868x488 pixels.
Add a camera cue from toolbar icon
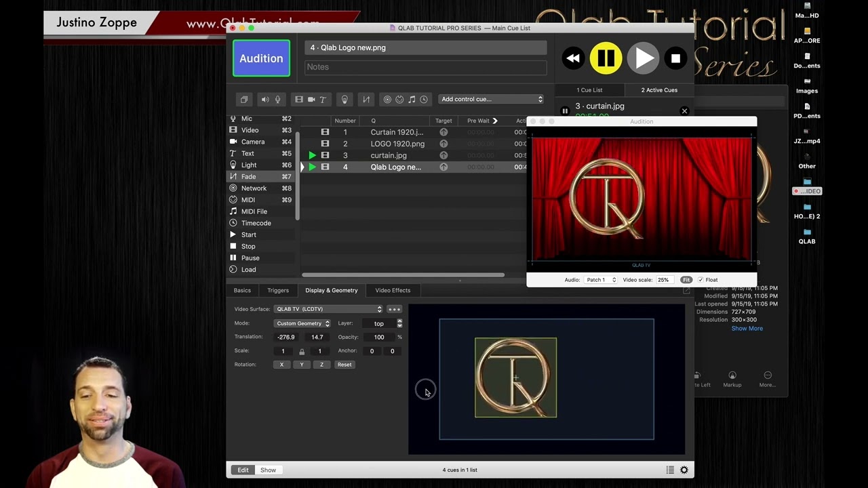pos(311,100)
